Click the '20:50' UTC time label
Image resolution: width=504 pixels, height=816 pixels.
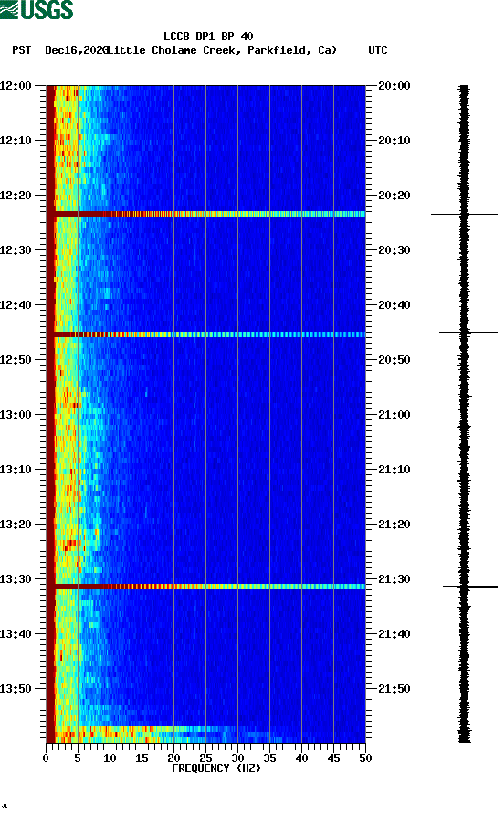pos(394,360)
